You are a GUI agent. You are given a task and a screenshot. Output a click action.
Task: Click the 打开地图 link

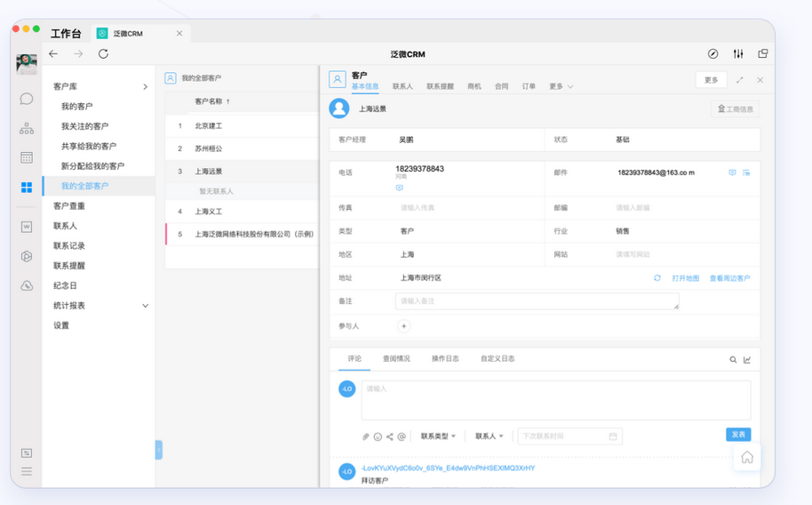point(685,278)
